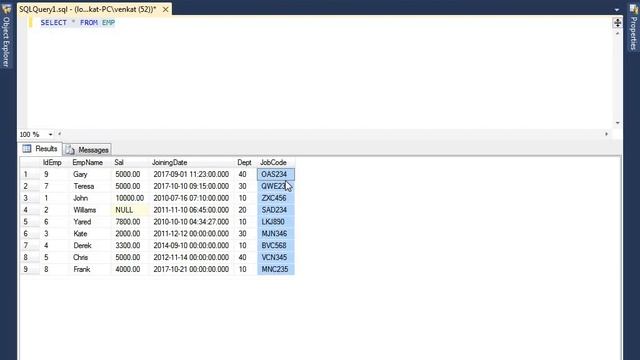Click the 2014-09-10 00:00:00.000 date cell
The width and height of the screenshot is (640, 360).
click(192, 245)
